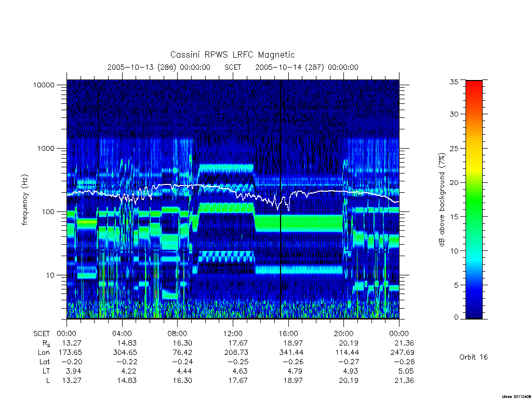Click the dB above background (7%) label
The image size is (532, 399).
point(442,200)
